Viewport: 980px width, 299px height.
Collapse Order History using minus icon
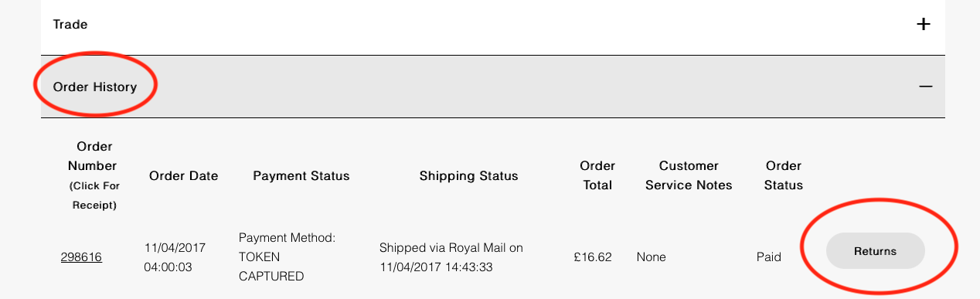(x=925, y=87)
